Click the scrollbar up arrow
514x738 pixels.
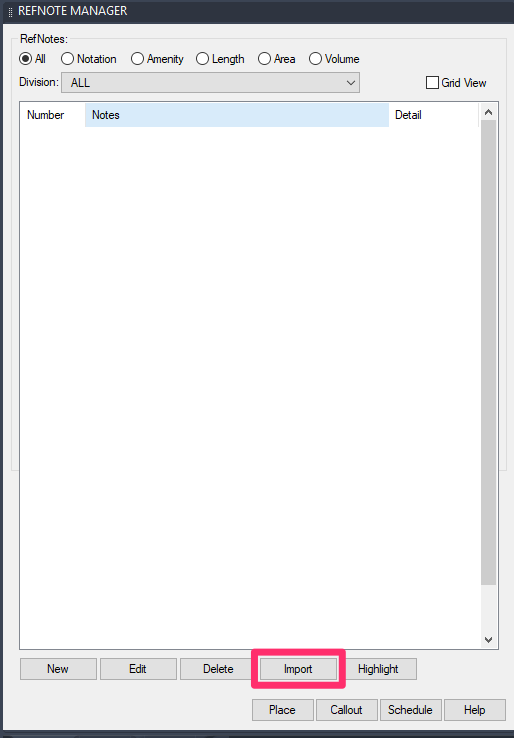click(x=489, y=112)
